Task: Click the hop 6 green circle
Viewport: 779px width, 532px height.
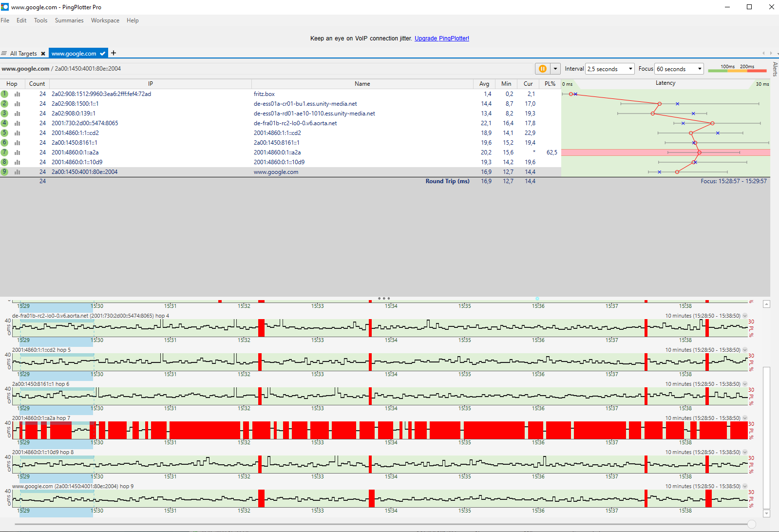Action: (x=4, y=143)
